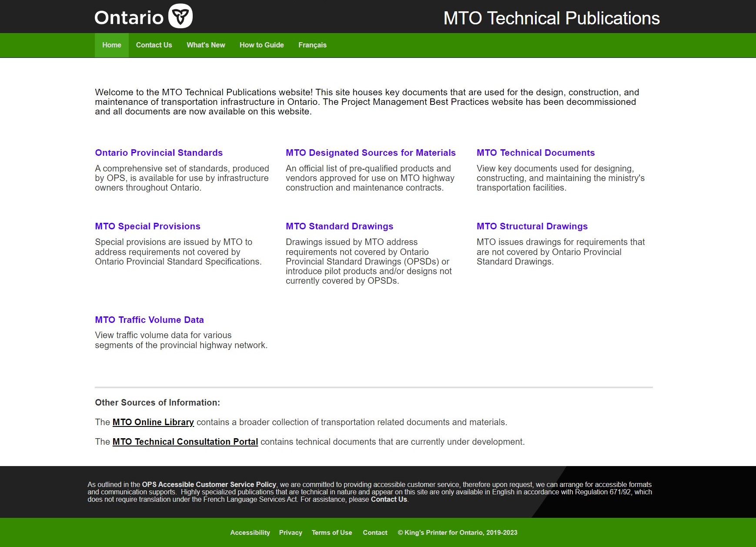
Task: Click Contact in the footer
Action: [x=375, y=533]
